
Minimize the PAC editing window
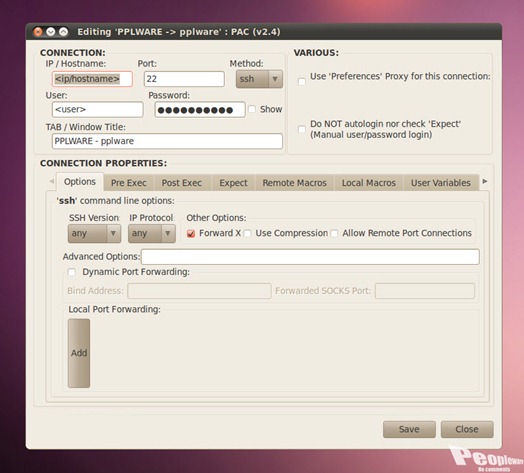(x=51, y=32)
